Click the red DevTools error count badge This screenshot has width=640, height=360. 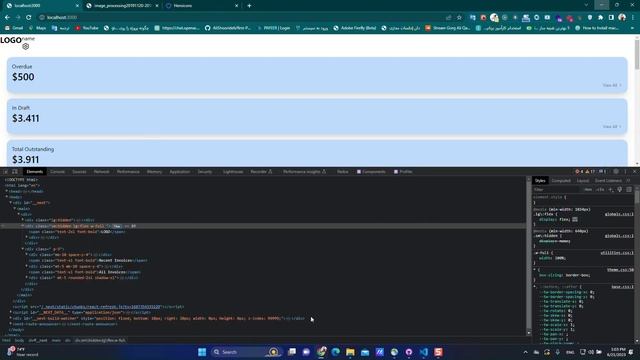[579, 172]
